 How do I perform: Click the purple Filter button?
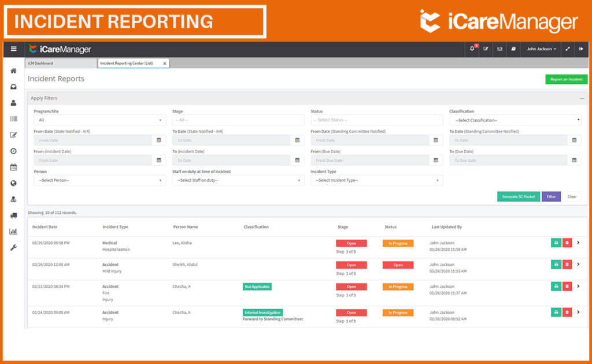(551, 196)
